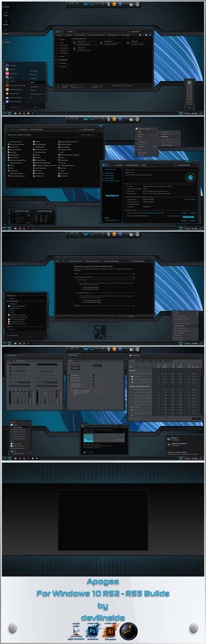Viewport: 206px width, 644px height.
Task: Click the Change product key link
Action: click(x=173, y=216)
